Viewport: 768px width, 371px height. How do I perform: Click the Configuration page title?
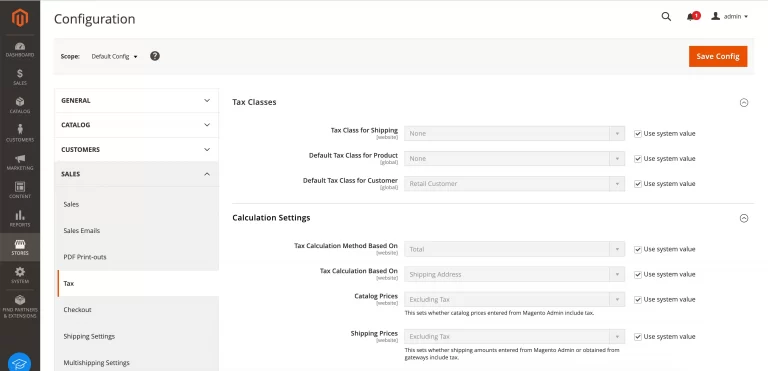(95, 19)
